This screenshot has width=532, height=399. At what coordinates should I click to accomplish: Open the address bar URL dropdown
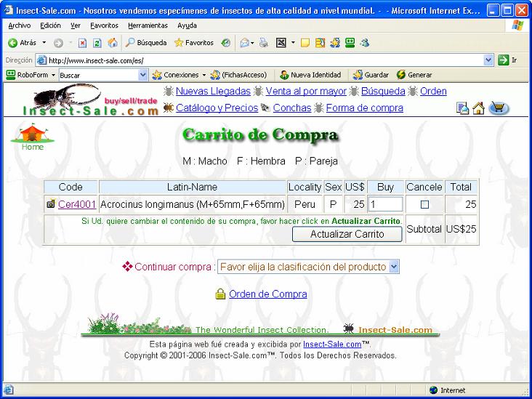[488, 60]
